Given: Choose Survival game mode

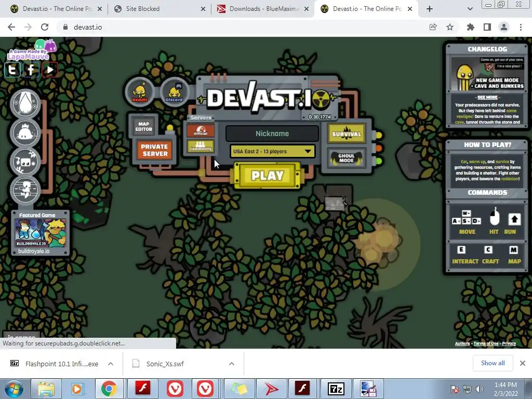Looking at the screenshot, I should (x=347, y=133).
